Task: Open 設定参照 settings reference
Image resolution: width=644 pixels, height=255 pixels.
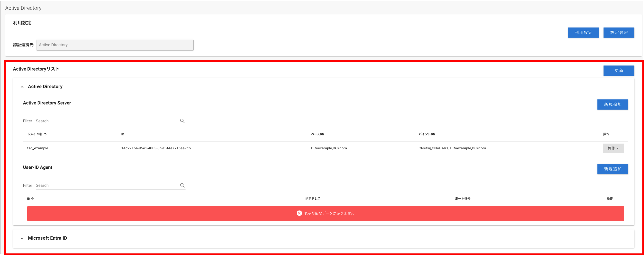Action: point(619,33)
